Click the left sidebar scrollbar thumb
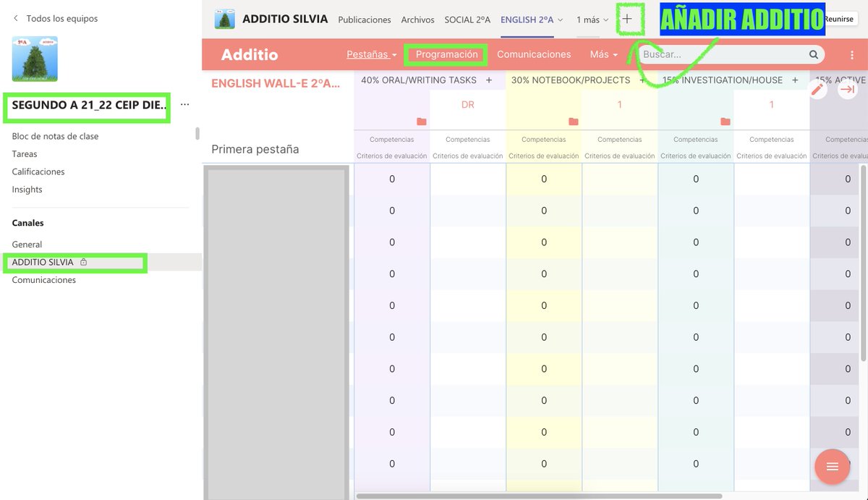 tap(198, 134)
